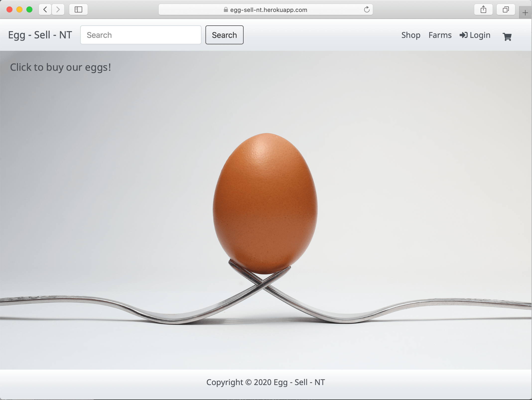Click 'Click to buy our eggs!' text

[x=61, y=67]
